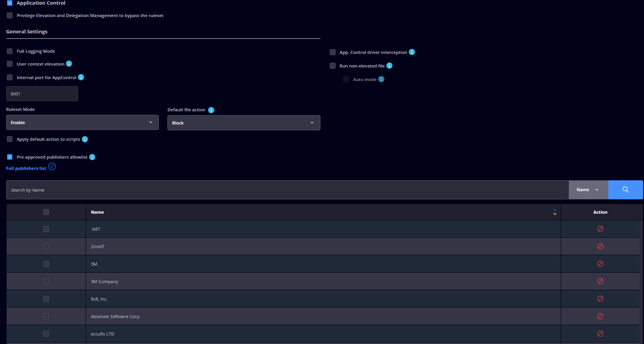Click block icon for accuRx LTD
This screenshot has height=344, width=644.
pos(600,334)
